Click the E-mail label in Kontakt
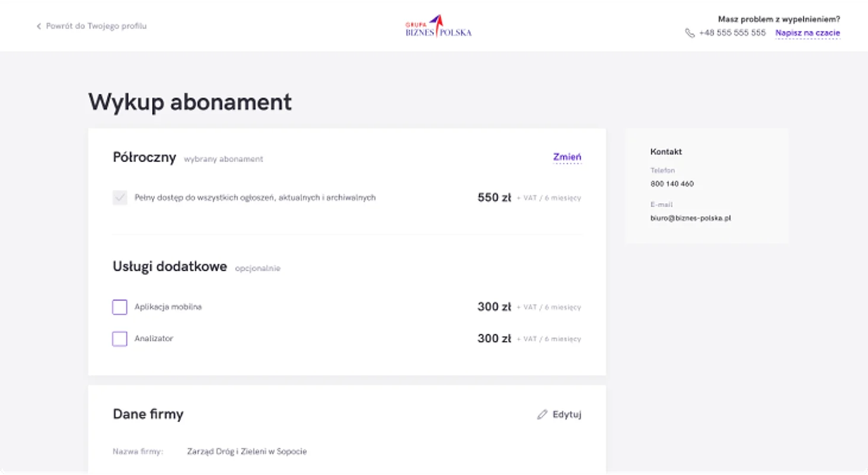Viewport: 868px width, 475px height. tap(661, 204)
